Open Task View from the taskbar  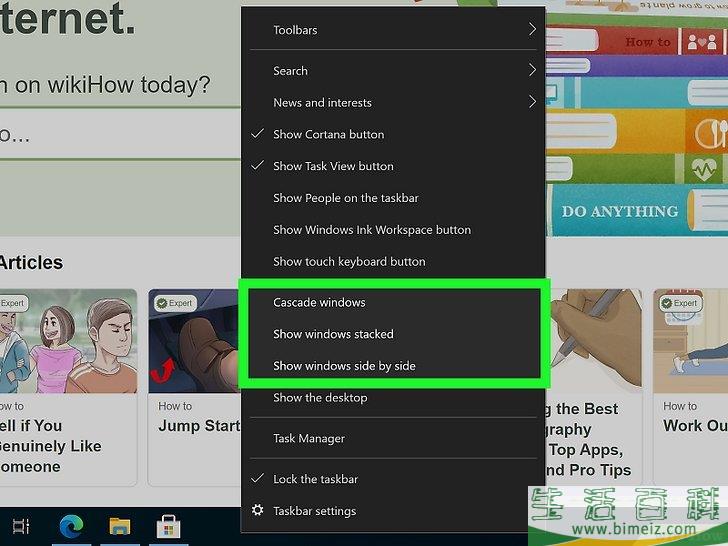point(21,526)
